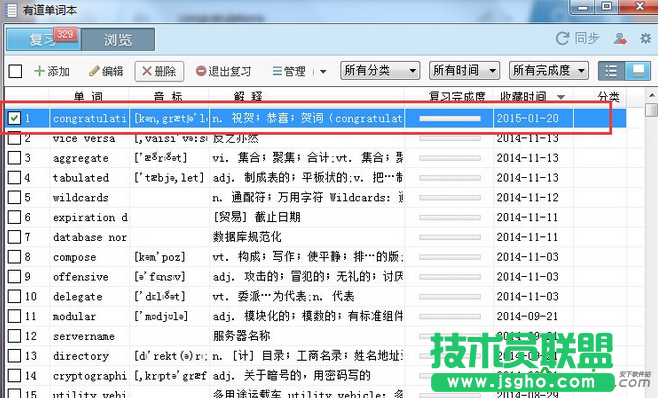Check the wildcards row checkbox
The width and height of the screenshot is (658, 398).
pos(14,197)
